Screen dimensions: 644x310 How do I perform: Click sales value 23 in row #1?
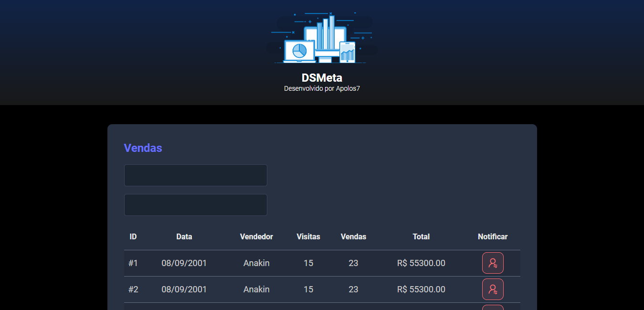click(353, 263)
